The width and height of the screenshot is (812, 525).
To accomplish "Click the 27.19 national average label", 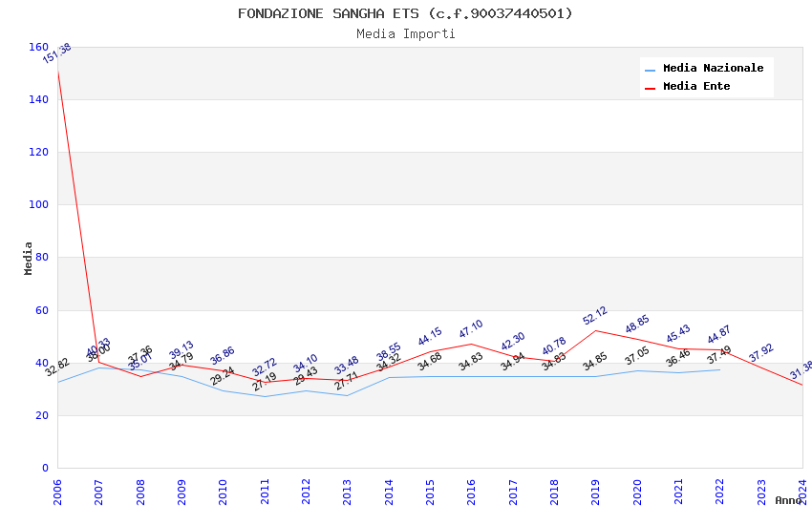I will coord(264,382).
